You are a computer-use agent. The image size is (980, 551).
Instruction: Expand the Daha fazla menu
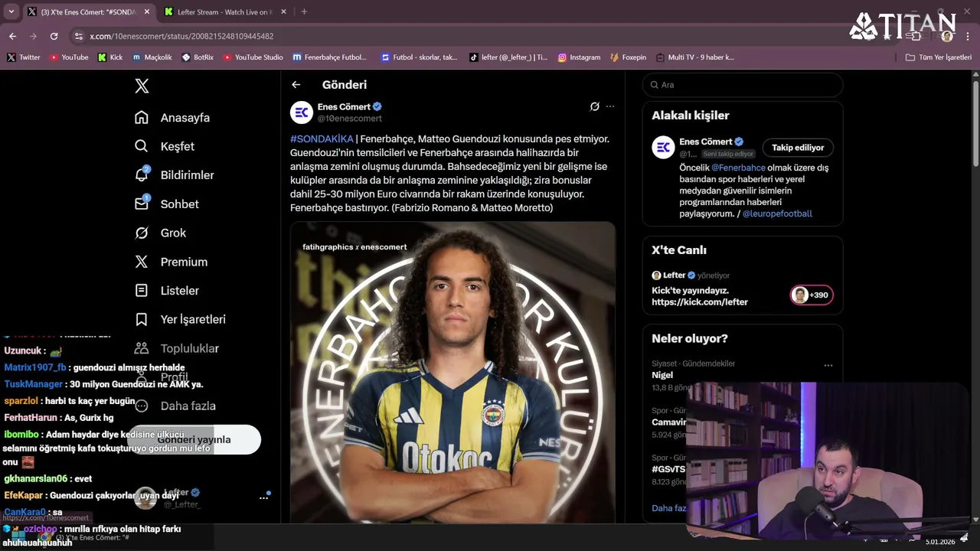click(x=175, y=406)
